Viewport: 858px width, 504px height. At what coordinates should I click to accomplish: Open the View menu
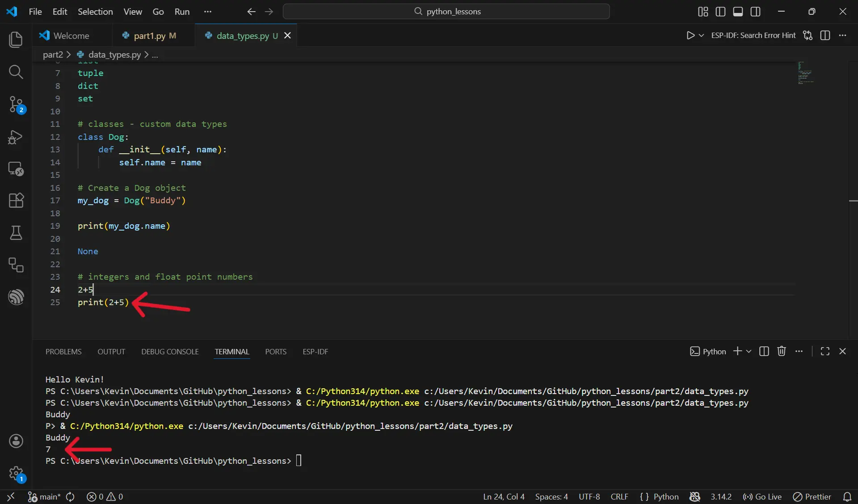(x=133, y=12)
